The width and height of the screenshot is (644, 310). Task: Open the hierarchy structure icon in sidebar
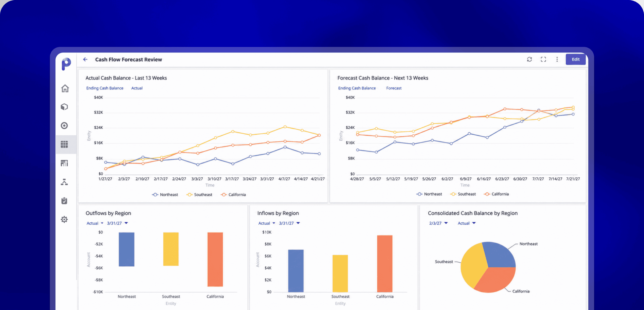(64, 182)
